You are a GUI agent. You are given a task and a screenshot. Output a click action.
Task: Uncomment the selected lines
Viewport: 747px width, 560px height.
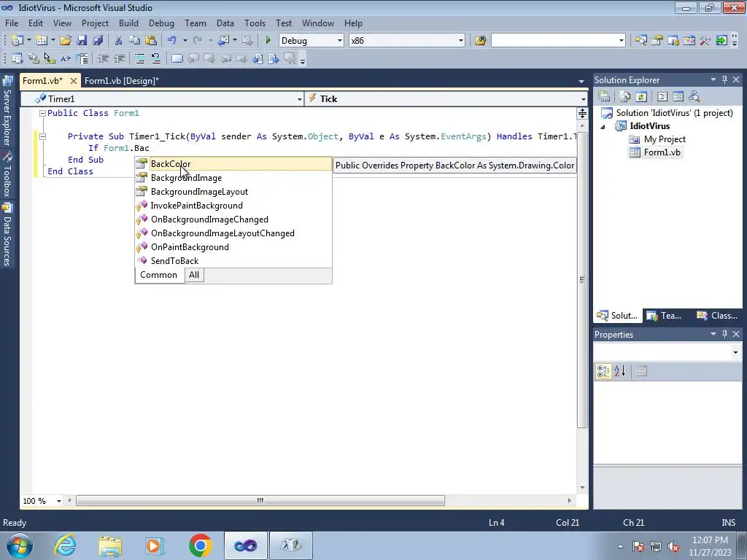(156, 58)
